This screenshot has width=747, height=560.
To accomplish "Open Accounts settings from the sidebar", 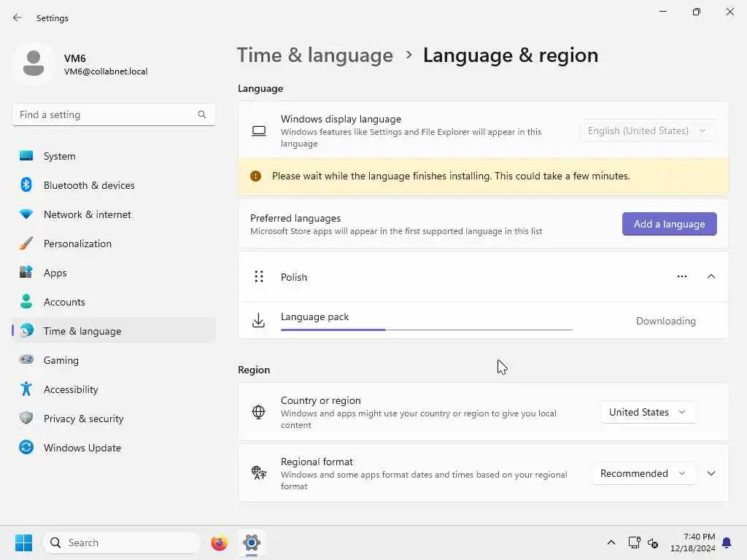I will click(x=113, y=302).
